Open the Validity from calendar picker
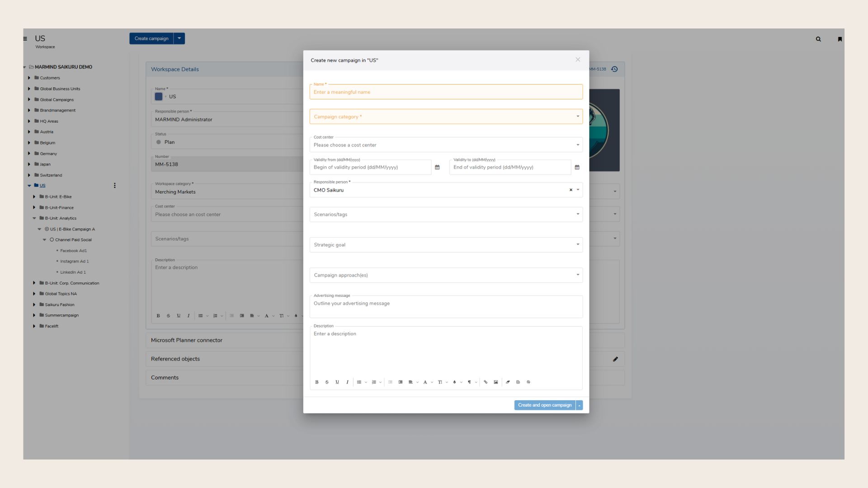 (437, 167)
